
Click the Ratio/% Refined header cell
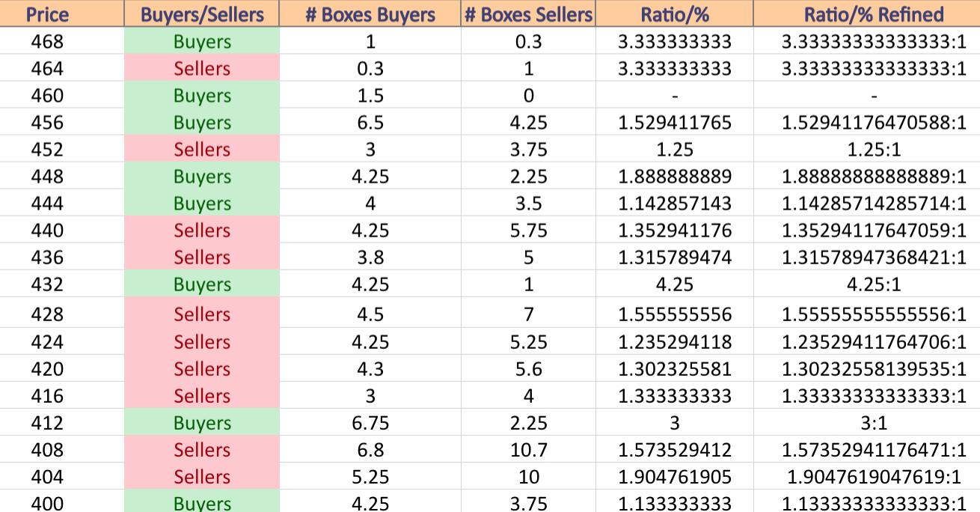pyautogui.click(x=874, y=14)
